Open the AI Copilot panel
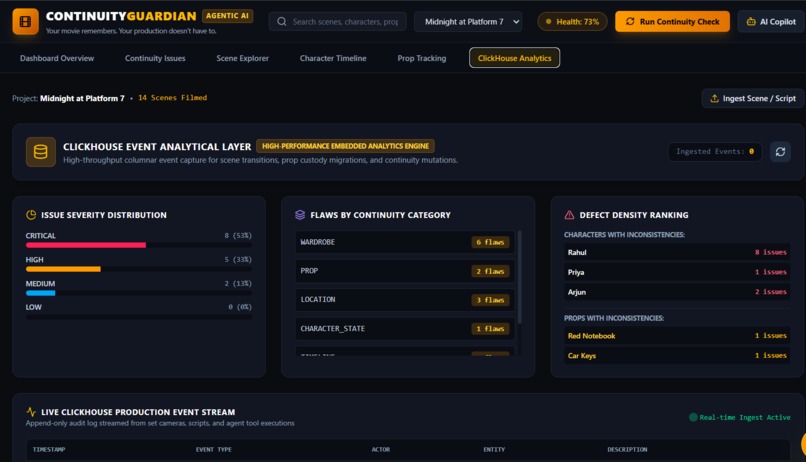Screen dimensions: 806x462 coord(771,22)
